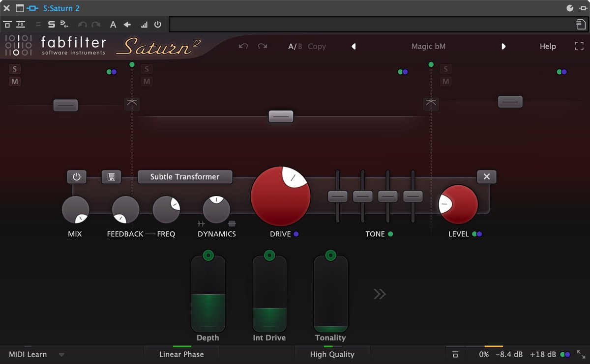590x364 pixels.
Task: Click the resize interface arrows icon
Action: click(x=581, y=354)
